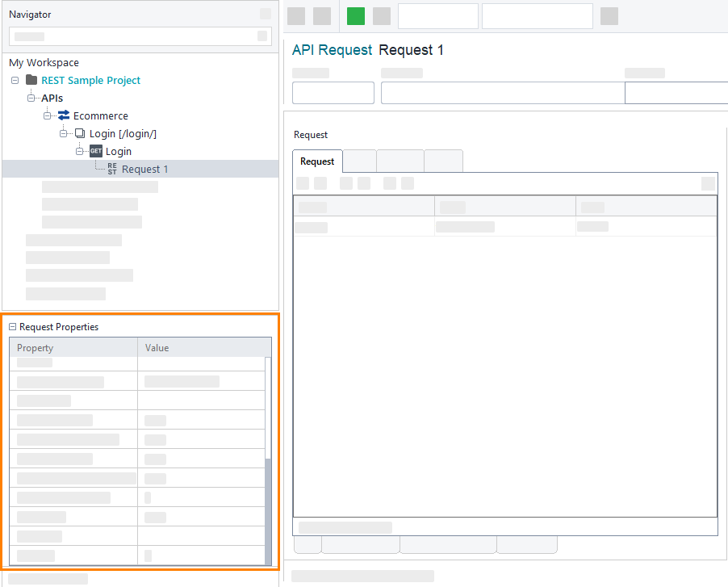728x587 pixels.
Task: Click the Navigator search field
Action: point(133,36)
